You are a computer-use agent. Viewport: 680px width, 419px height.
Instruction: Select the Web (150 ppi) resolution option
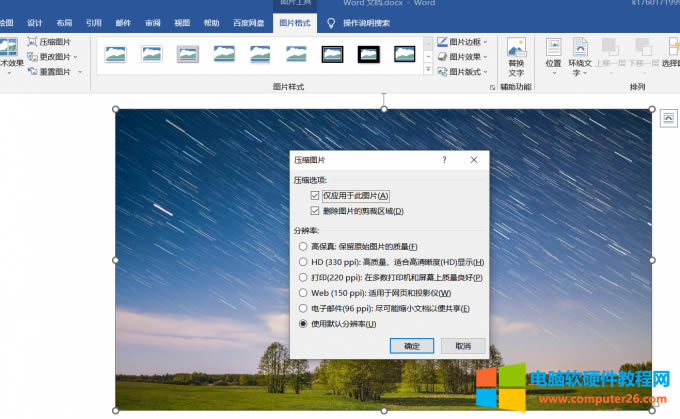303,293
